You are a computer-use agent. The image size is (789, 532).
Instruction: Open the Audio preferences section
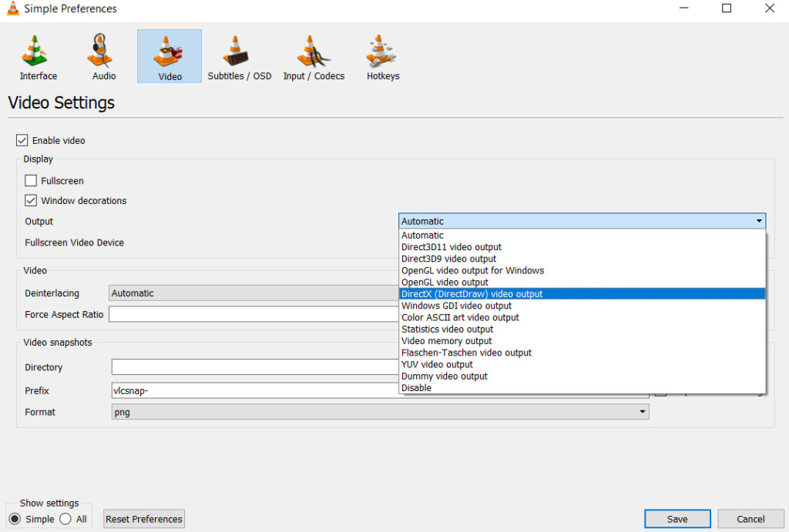pyautogui.click(x=102, y=55)
